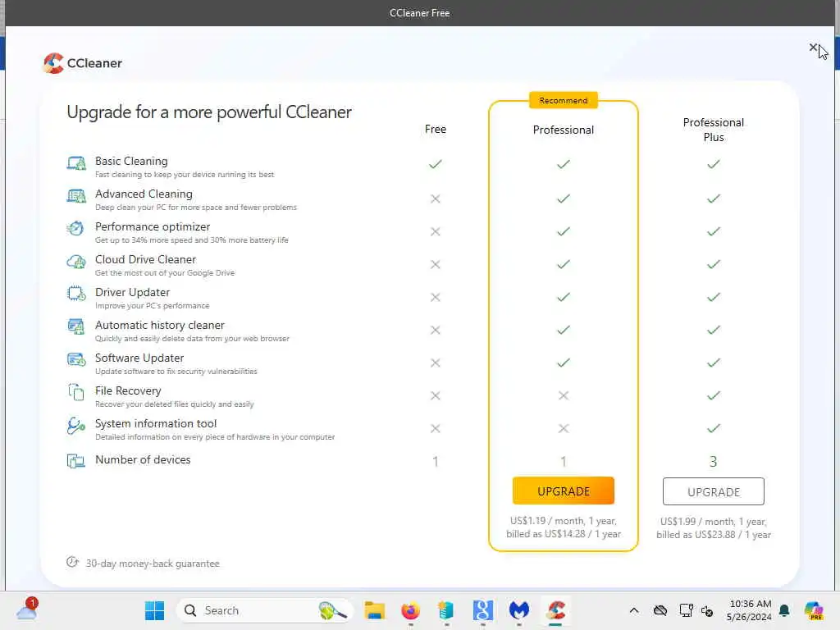Open the notification bell in taskbar
840x630 pixels.
784,610
